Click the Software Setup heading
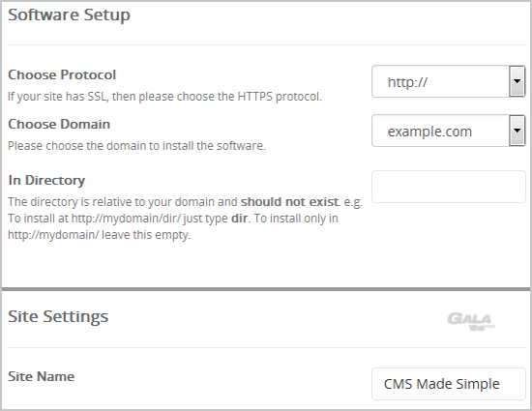The image size is (532, 411). 70,15
